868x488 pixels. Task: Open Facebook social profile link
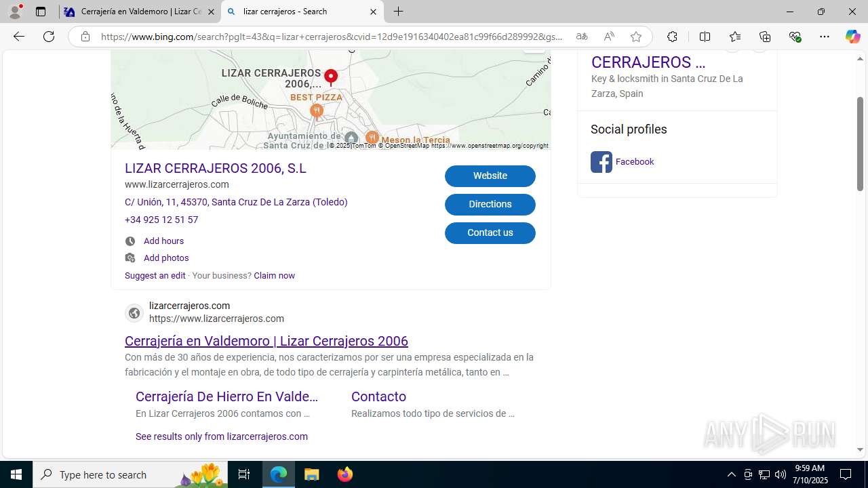click(635, 161)
